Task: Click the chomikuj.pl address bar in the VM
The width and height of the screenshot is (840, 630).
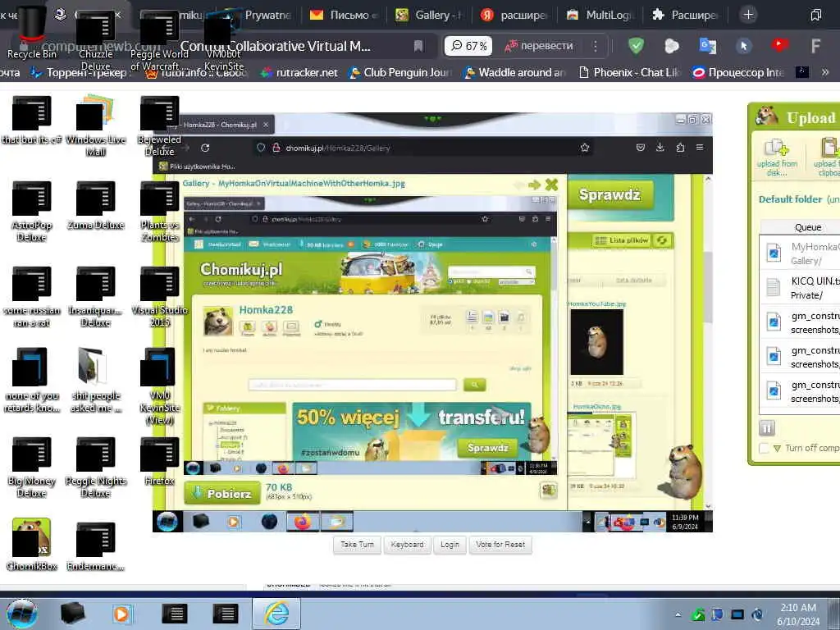Action: [x=423, y=148]
